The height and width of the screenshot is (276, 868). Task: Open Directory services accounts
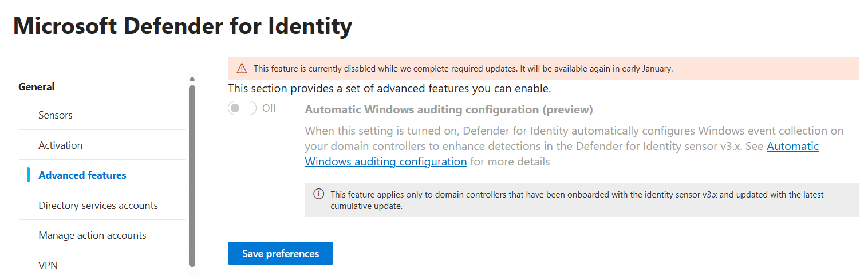click(x=98, y=206)
